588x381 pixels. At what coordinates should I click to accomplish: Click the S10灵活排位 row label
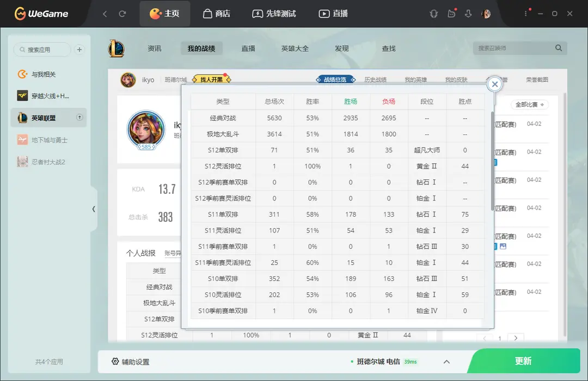point(223,295)
